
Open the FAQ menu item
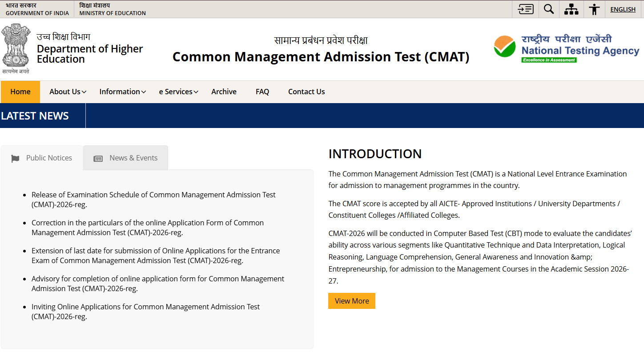pyautogui.click(x=262, y=92)
